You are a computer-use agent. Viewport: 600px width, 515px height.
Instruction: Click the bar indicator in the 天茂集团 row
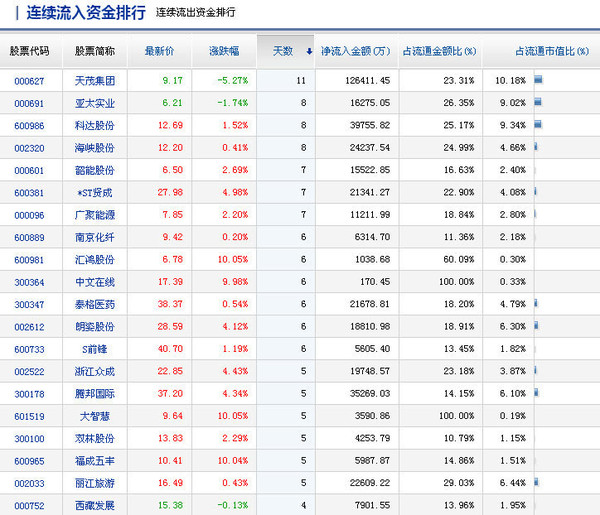(x=538, y=80)
